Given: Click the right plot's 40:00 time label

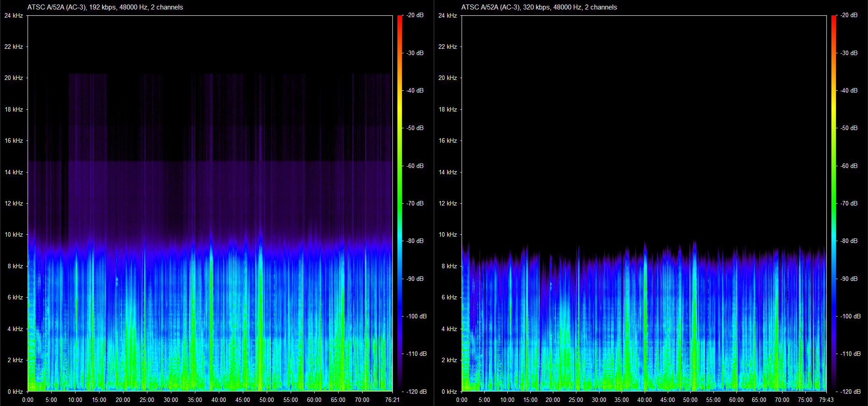Looking at the screenshot, I should [x=645, y=400].
